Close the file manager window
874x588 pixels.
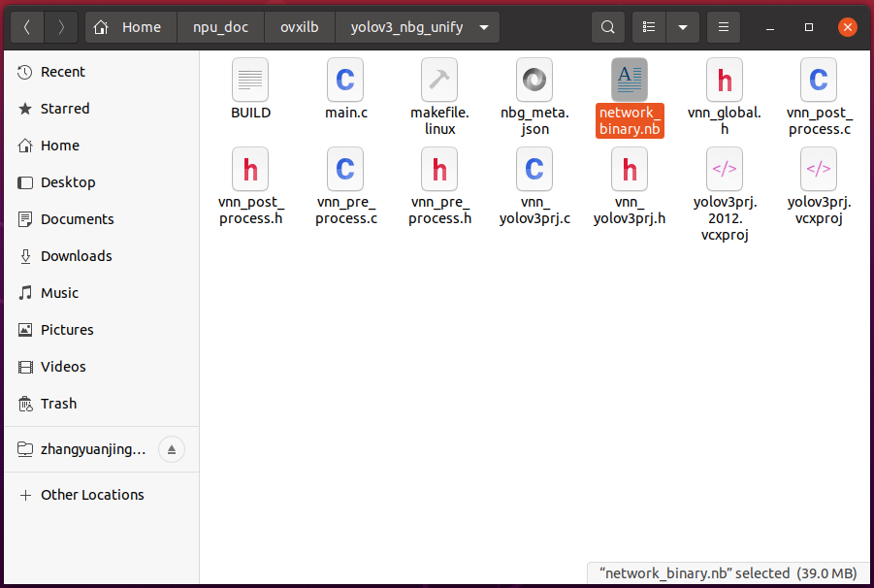click(x=847, y=27)
